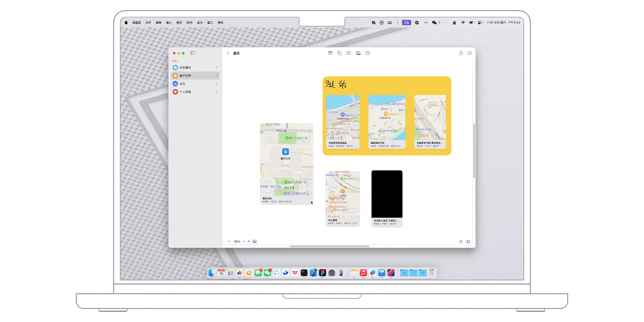Open the shapes library icon
The width and height of the screenshot is (644, 322).
click(339, 53)
